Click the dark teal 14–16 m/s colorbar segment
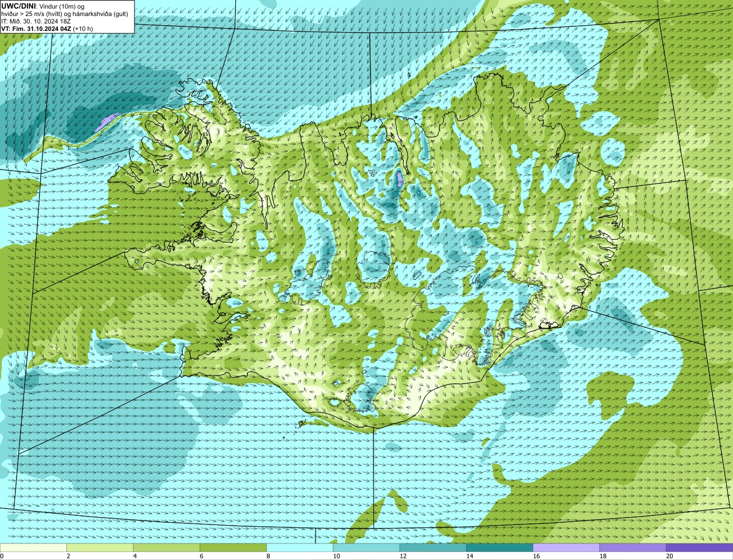The height and width of the screenshot is (560, 733). click(x=500, y=547)
